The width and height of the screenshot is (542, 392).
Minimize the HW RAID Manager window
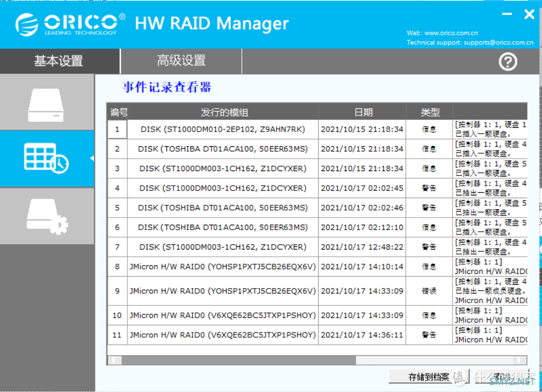[507, 14]
